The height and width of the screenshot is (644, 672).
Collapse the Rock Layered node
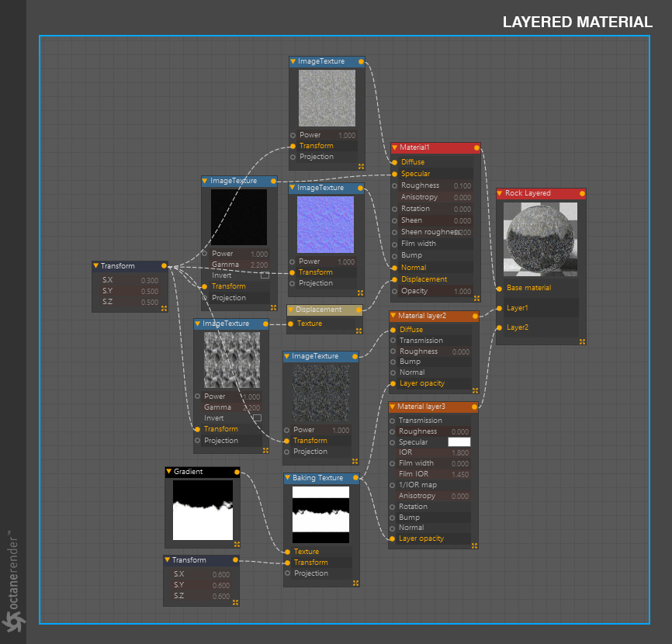pyautogui.click(x=500, y=193)
